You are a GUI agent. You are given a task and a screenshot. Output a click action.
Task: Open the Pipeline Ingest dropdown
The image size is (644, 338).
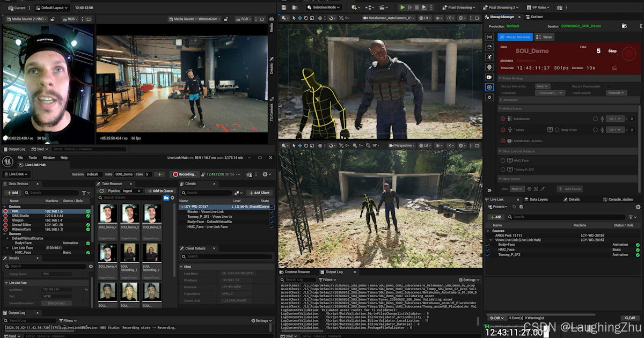(x=132, y=191)
